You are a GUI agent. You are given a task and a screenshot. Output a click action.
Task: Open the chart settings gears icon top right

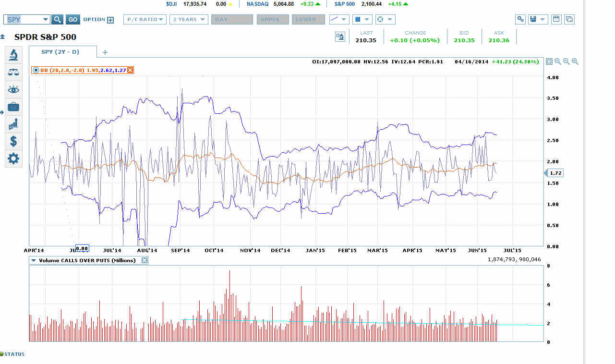point(520,20)
